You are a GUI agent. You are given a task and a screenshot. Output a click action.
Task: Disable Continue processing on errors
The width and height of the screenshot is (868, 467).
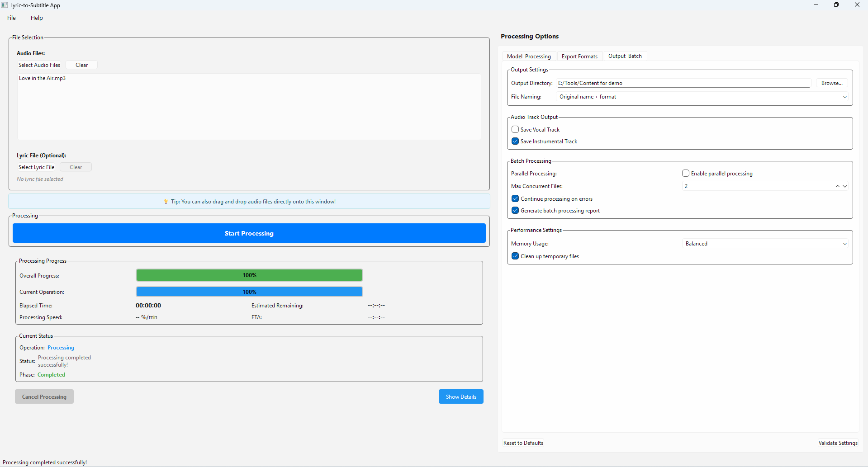[x=515, y=198]
